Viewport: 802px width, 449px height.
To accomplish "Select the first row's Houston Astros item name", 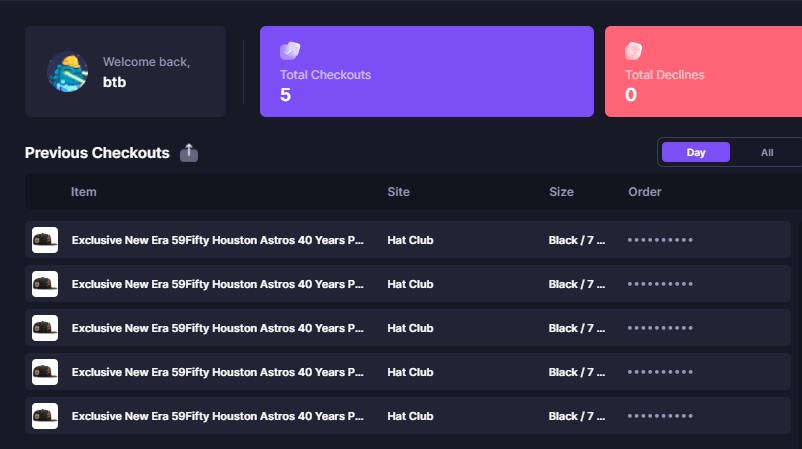I will (x=217, y=240).
